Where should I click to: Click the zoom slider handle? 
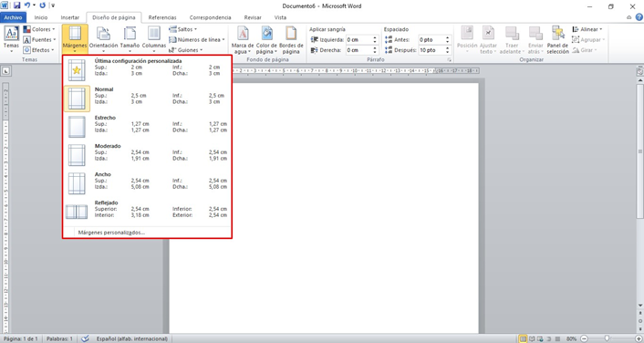point(607,338)
